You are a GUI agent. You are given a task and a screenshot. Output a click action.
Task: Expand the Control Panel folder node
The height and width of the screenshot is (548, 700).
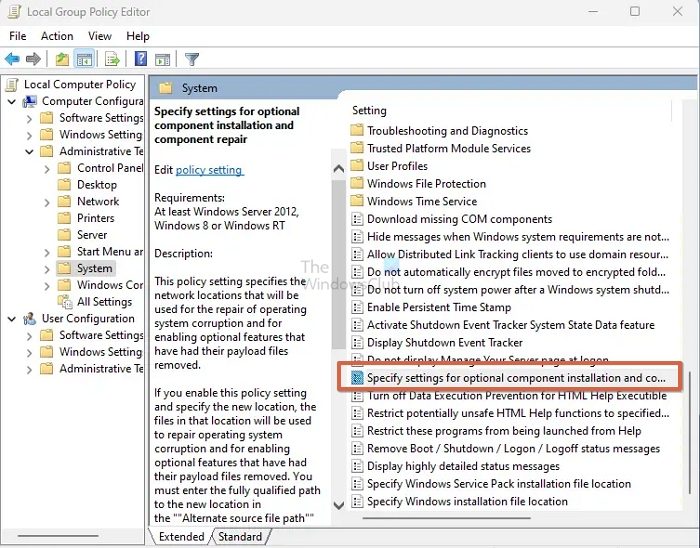pyautogui.click(x=48, y=168)
